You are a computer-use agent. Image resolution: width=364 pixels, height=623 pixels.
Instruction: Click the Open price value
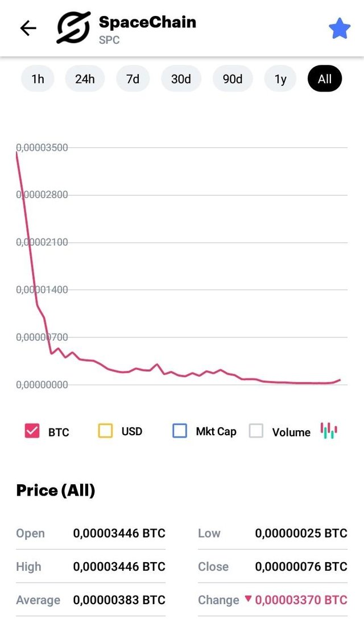(x=119, y=534)
